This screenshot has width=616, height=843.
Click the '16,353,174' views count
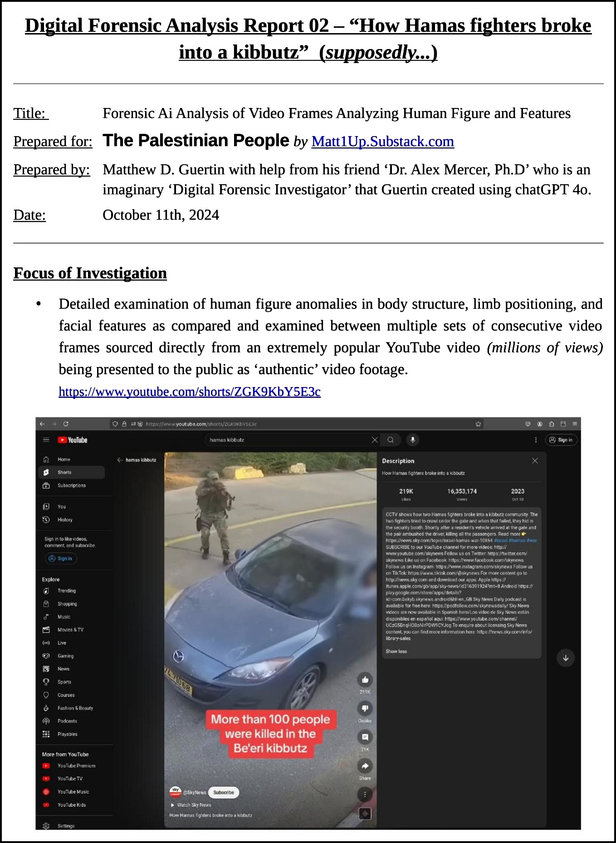pos(462,491)
